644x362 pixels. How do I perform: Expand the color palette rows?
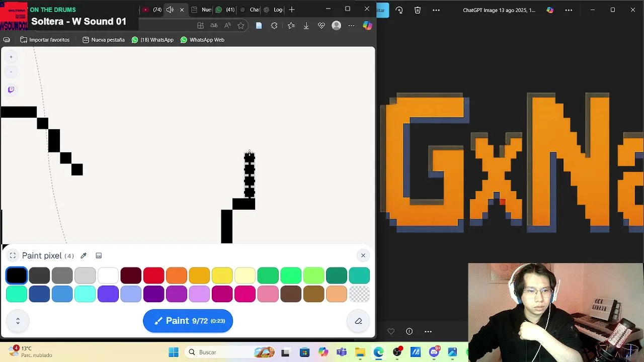pos(18,321)
